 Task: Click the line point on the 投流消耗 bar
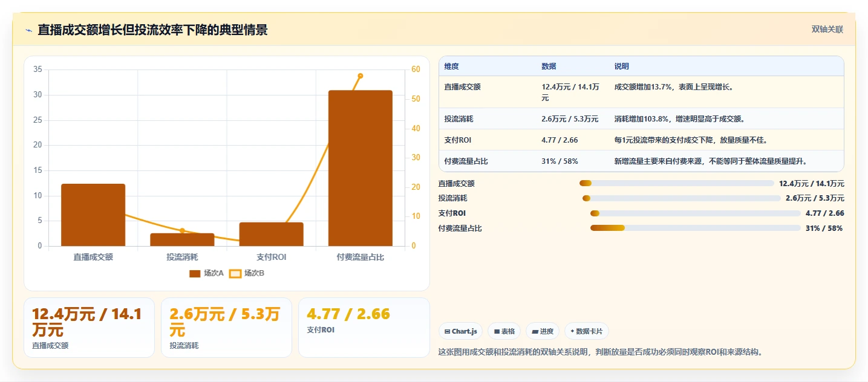pyautogui.click(x=182, y=231)
